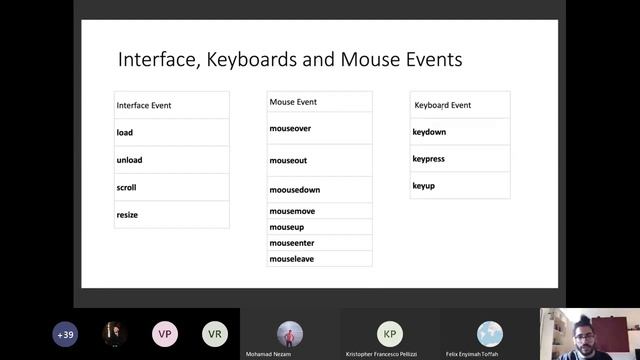
Task: Select the 'unload' table cell
Action: coord(172,160)
